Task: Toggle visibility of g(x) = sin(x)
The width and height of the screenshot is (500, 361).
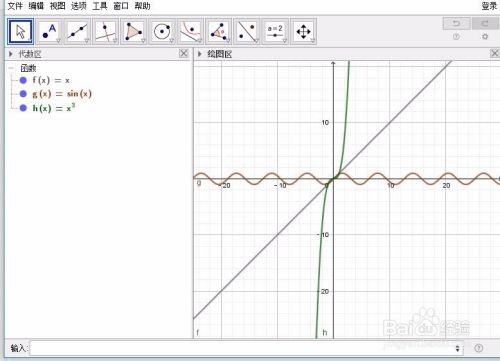Action: point(23,94)
